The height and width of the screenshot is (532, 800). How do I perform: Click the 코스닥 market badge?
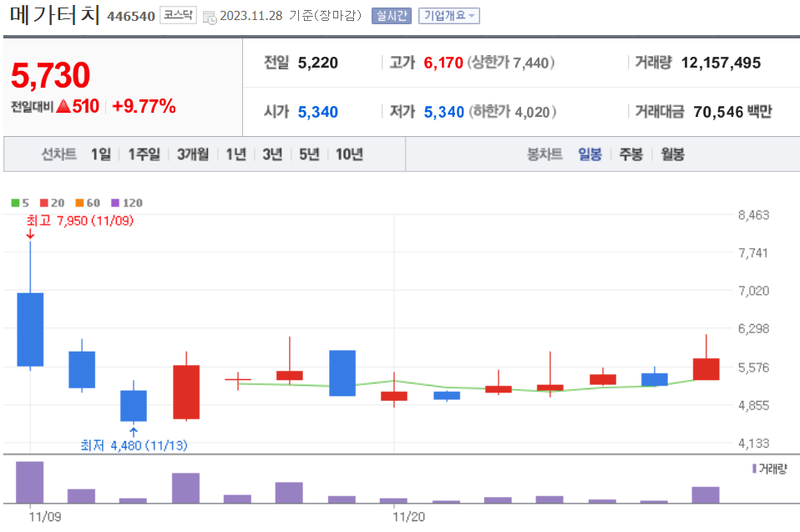178,15
